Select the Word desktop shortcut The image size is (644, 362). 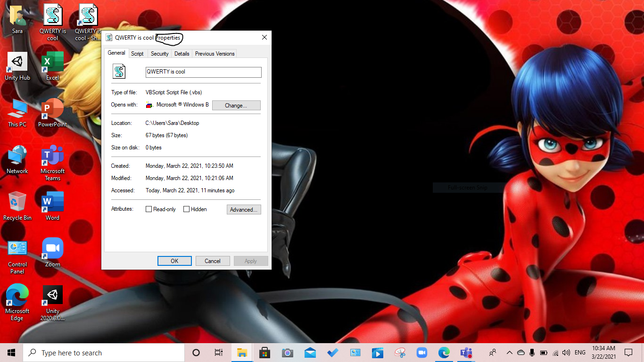(53, 206)
